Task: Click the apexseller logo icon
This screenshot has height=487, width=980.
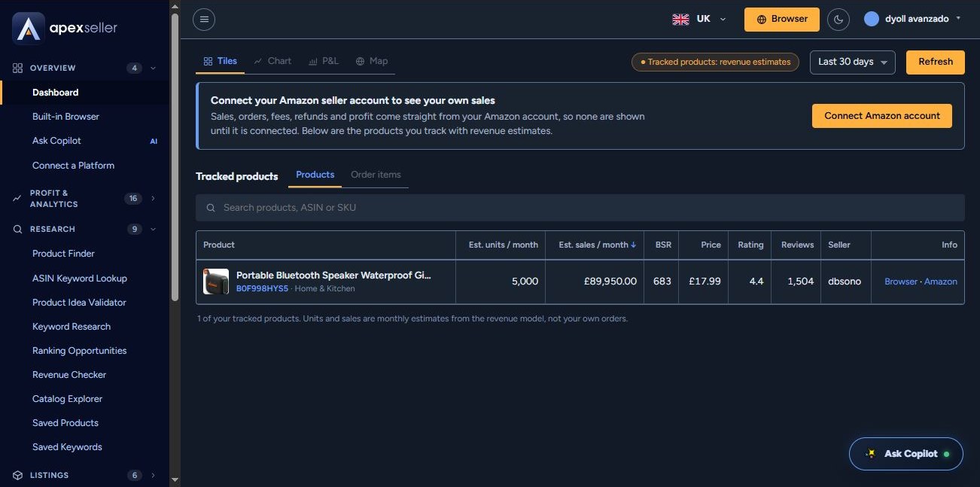Action: click(x=29, y=29)
